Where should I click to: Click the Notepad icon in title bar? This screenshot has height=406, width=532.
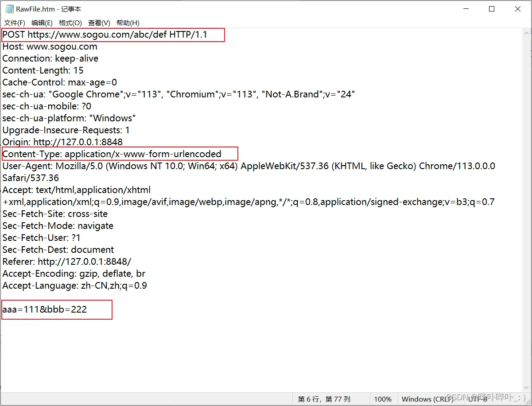[9, 9]
